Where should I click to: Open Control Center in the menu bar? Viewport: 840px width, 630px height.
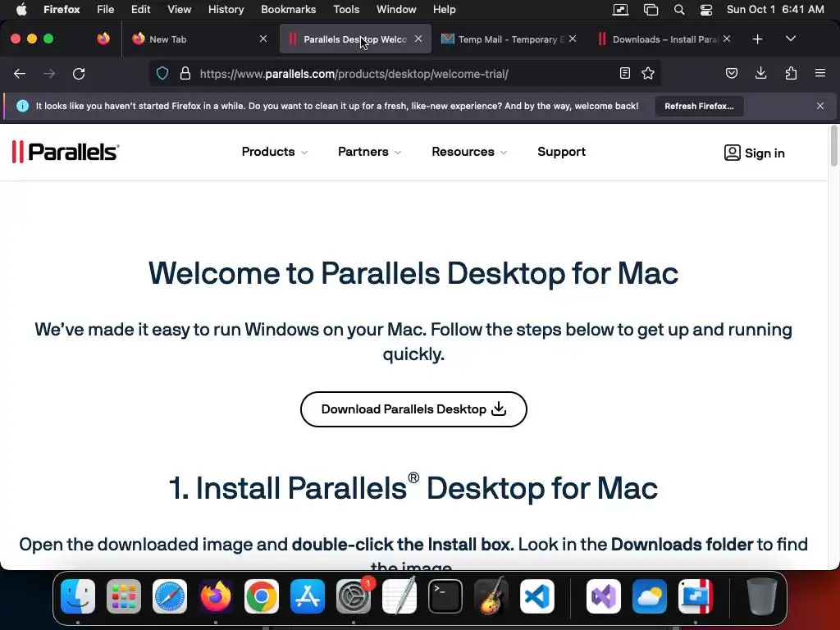(706, 10)
